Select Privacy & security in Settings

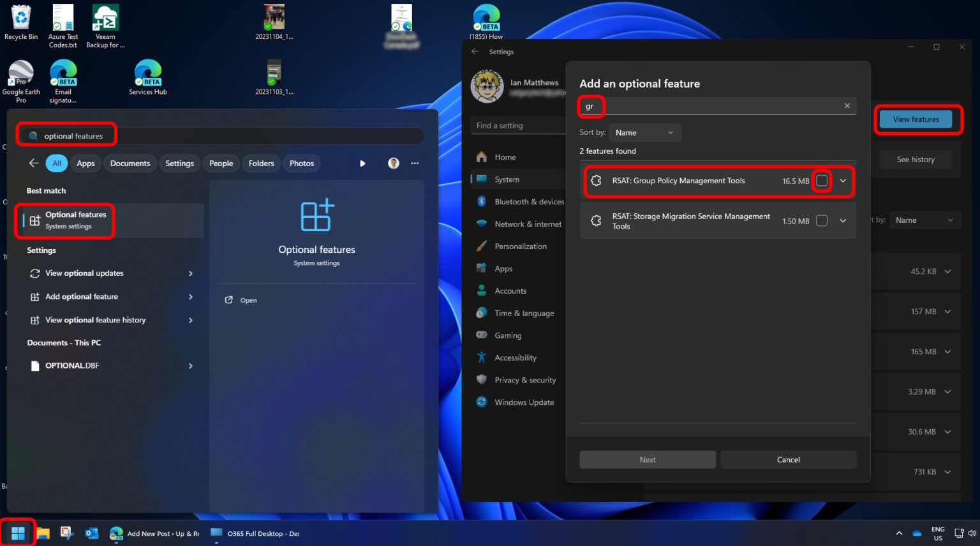(524, 379)
